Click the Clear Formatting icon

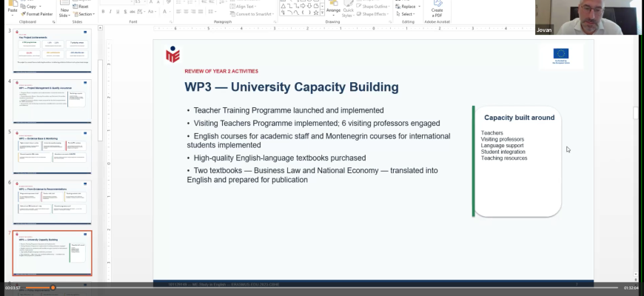pos(167,2)
